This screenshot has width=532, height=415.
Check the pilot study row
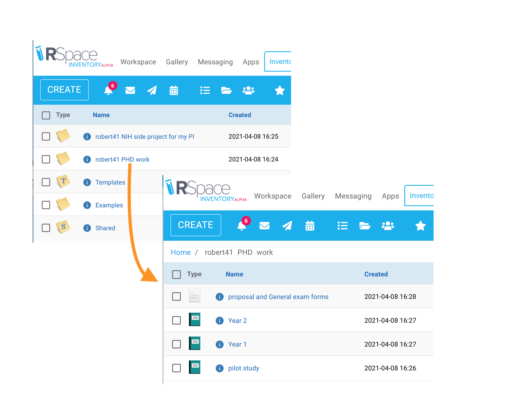pyautogui.click(x=176, y=368)
